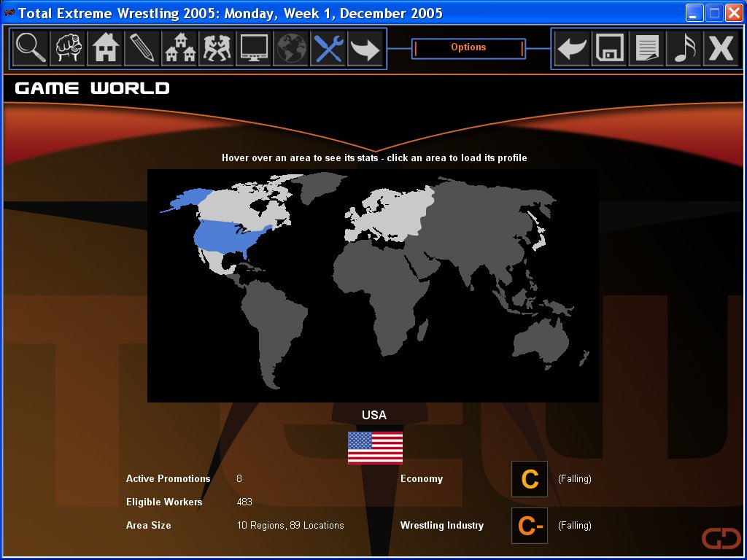
Task: Open the pencil editor icon
Action: click(x=142, y=49)
